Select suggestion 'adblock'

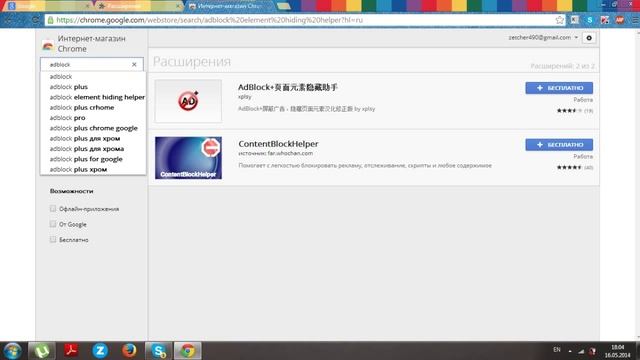93,76
